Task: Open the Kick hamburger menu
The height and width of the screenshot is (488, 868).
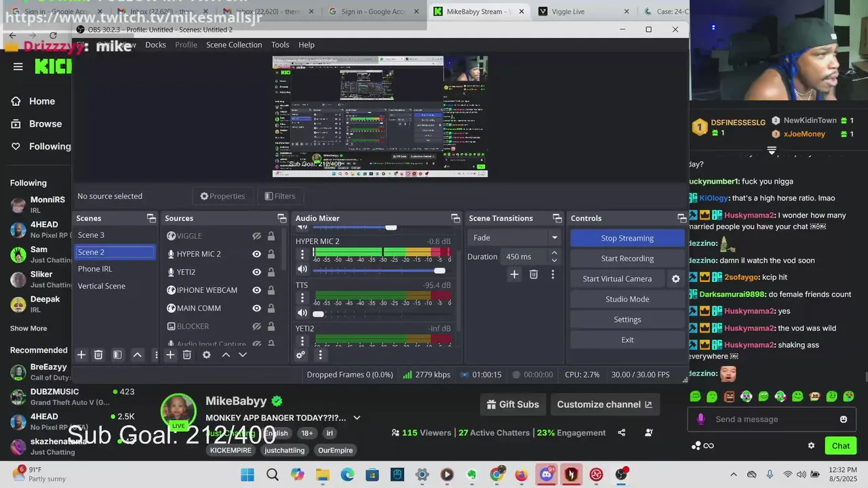Action: coord(18,66)
